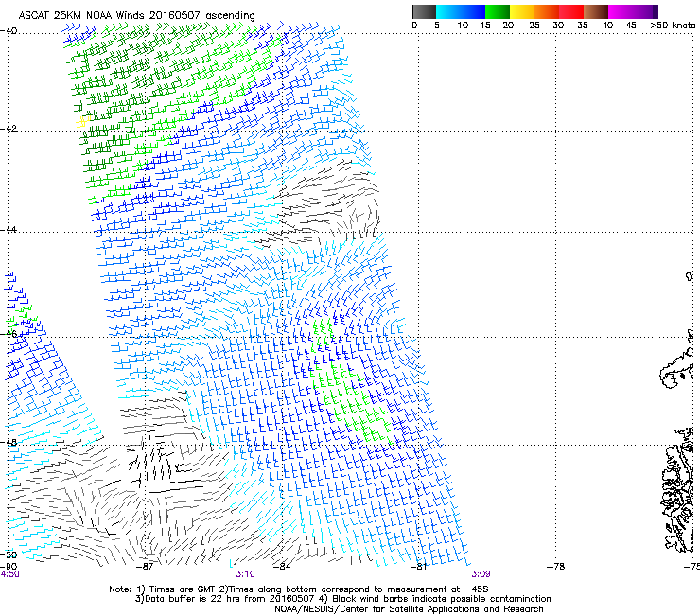Screen dimensions: 700x615
Task: Click the '-90' longitude label
Action: tap(9, 567)
